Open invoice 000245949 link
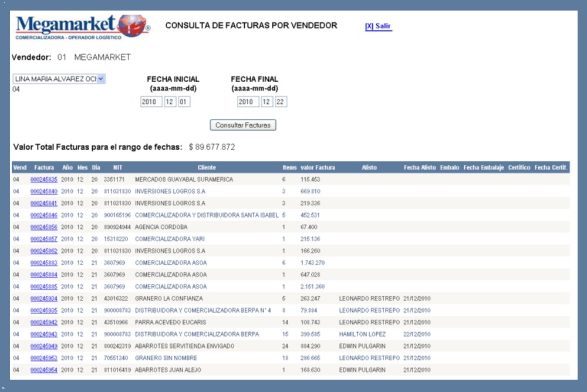 click(x=44, y=346)
